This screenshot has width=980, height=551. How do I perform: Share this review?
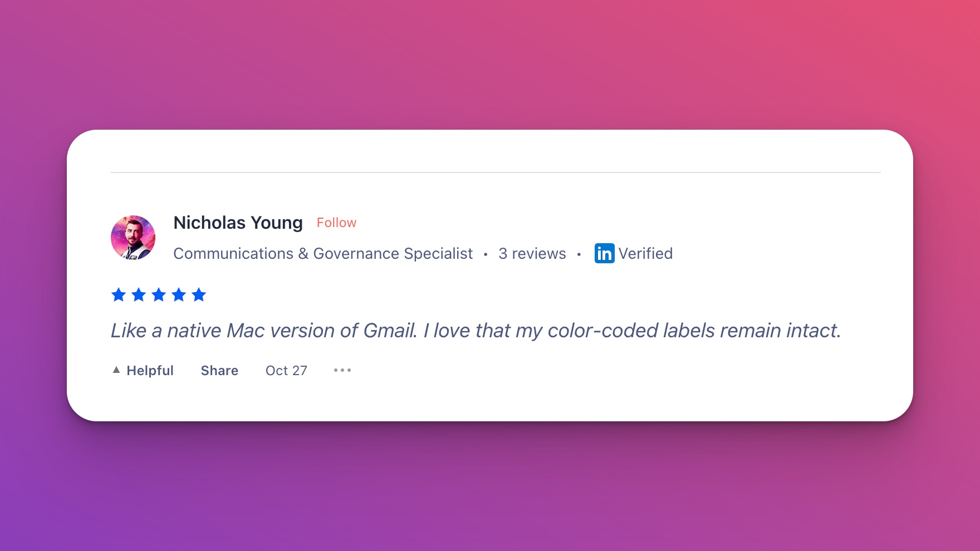pos(219,371)
